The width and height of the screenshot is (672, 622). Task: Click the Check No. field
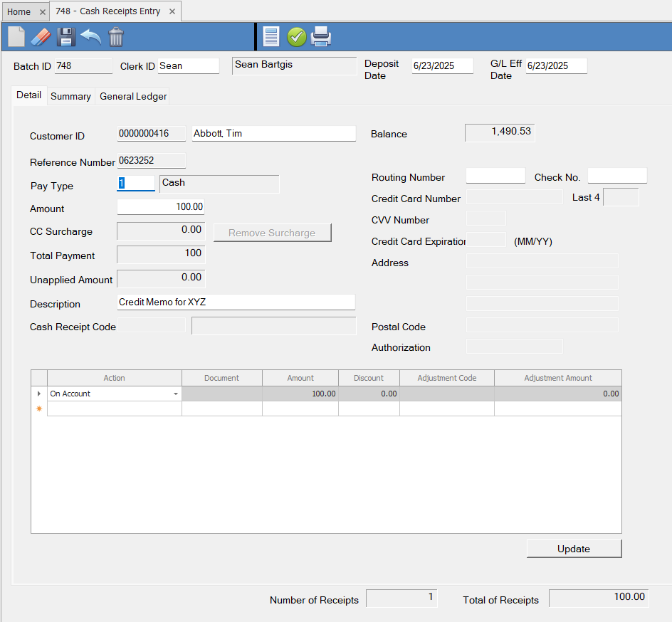click(617, 176)
